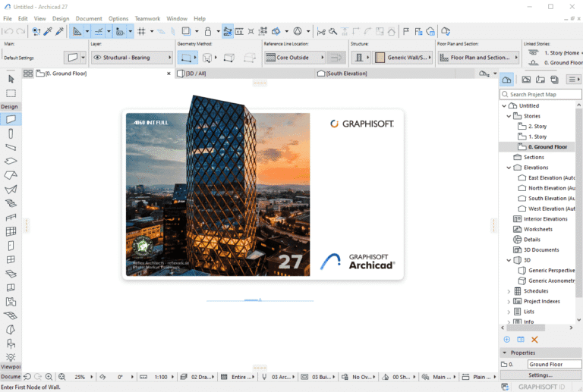Image resolution: width=583 pixels, height=392 pixels.
Task: Select the Column tool
Action: 11,133
